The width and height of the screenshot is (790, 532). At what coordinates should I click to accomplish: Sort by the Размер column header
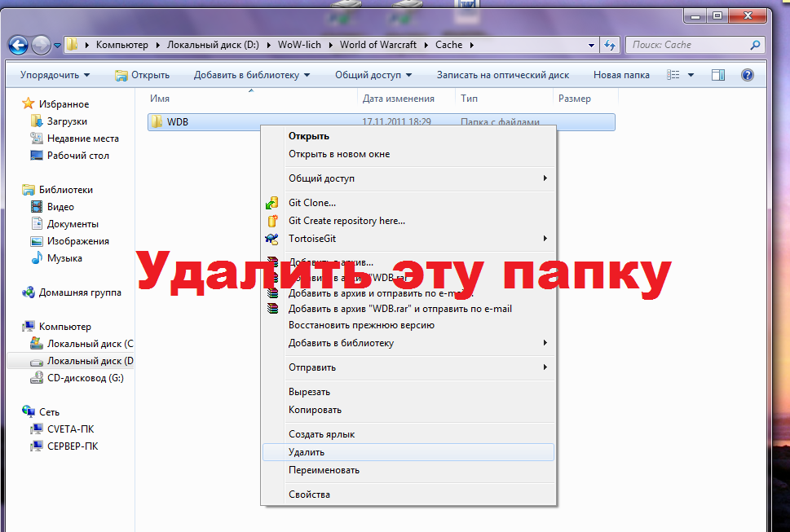575,99
